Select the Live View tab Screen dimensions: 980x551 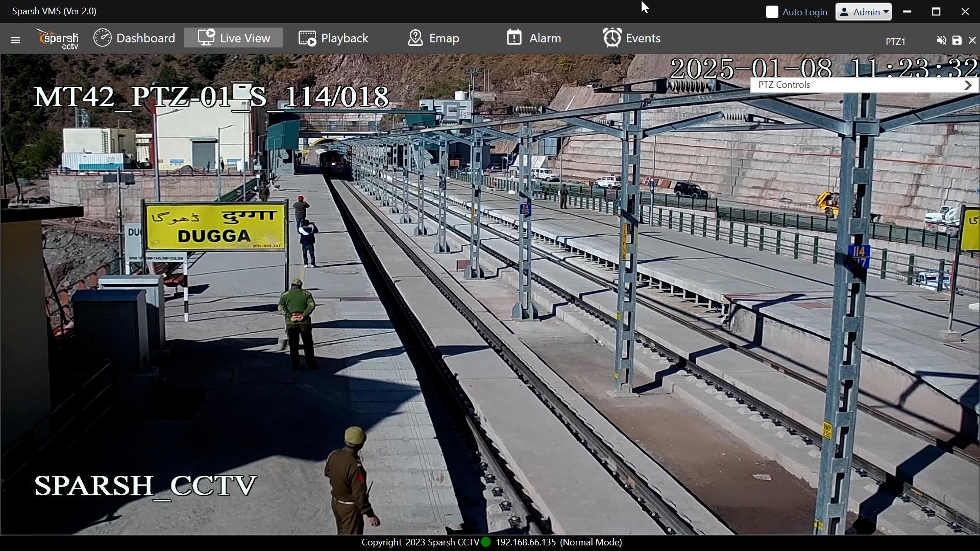pos(233,38)
